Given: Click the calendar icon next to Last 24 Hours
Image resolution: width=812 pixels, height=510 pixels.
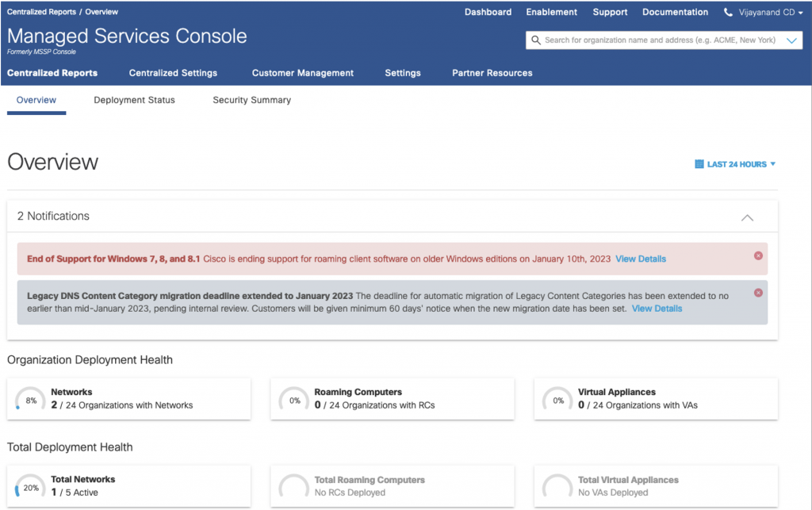Looking at the screenshot, I should pos(699,164).
